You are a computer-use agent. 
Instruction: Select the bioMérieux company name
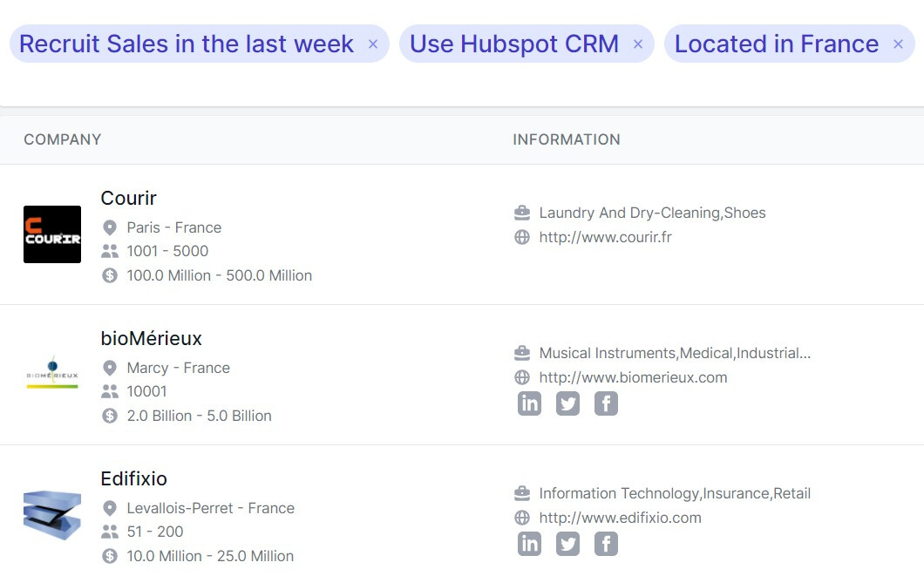[151, 338]
